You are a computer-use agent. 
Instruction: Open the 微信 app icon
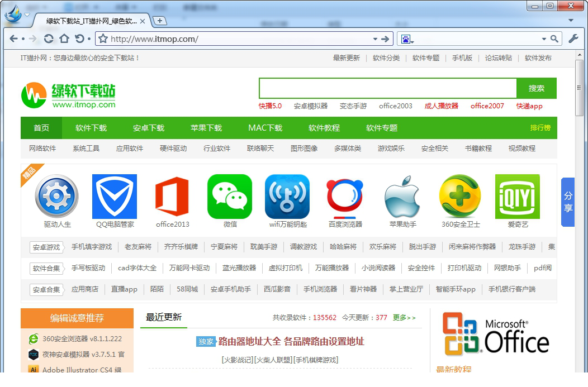point(230,197)
